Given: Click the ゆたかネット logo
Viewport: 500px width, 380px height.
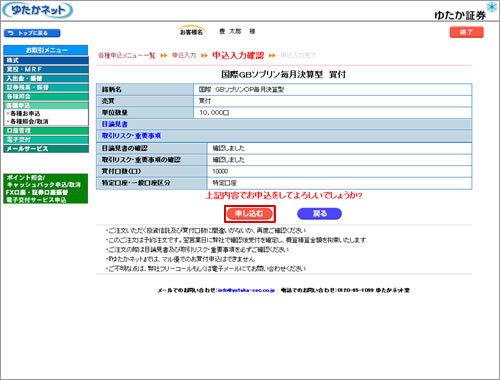Looking at the screenshot, I should click(x=37, y=10).
